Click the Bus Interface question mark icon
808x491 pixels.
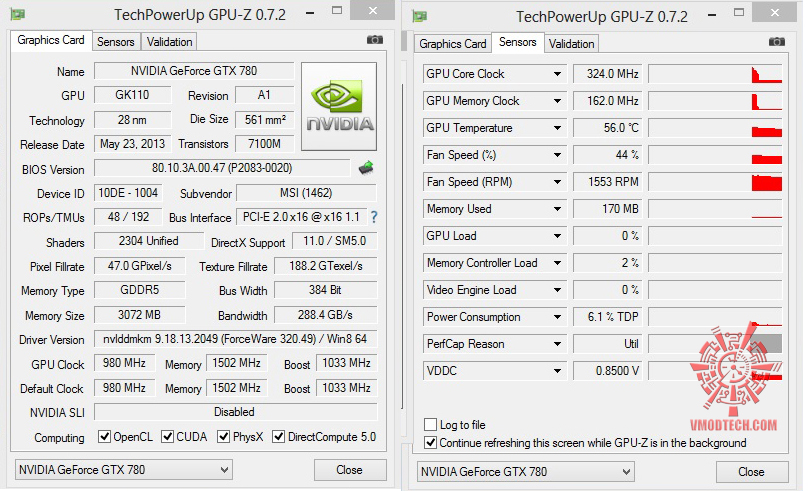(x=374, y=217)
